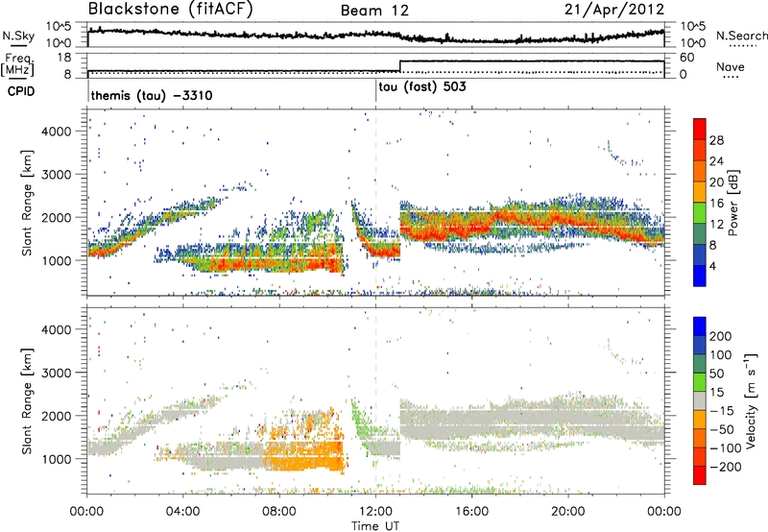Click 'Slant Range [km]' label of the power panel
The image size is (768, 532).
coord(27,203)
